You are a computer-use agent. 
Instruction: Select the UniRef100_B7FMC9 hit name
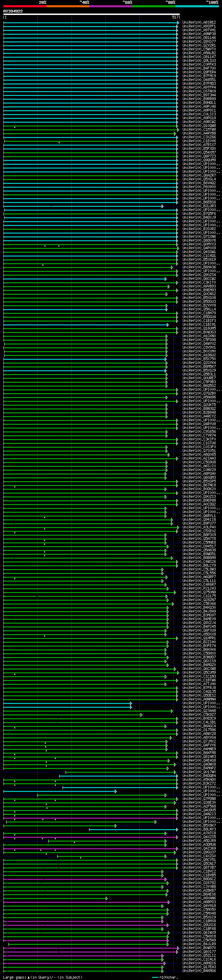pyautogui.click(x=199, y=76)
